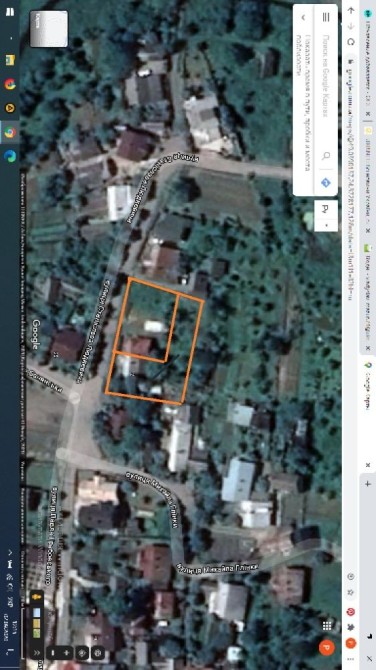This screenshot has width=376, height=670.
Task: Expand the imagery bar with double chevron
Action: coord(37,652)
